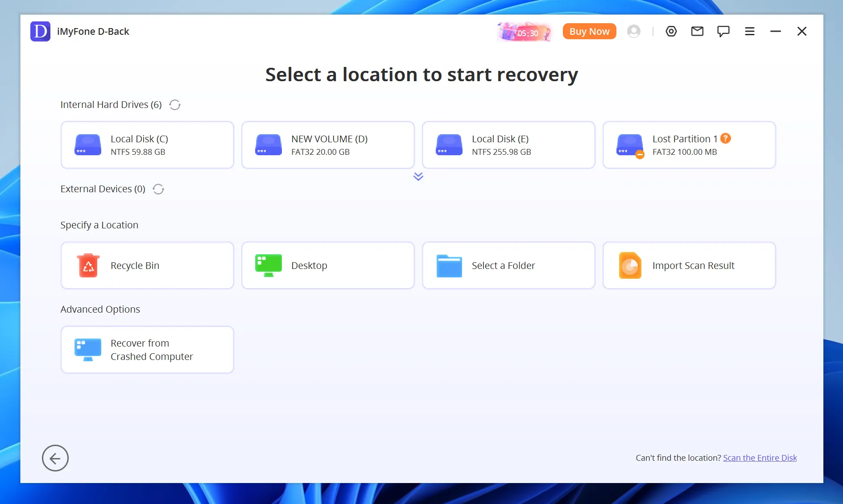Open the mail envelope icon
Image resolution: width=843 pixels, height=504 pixels.
(697, 31)
